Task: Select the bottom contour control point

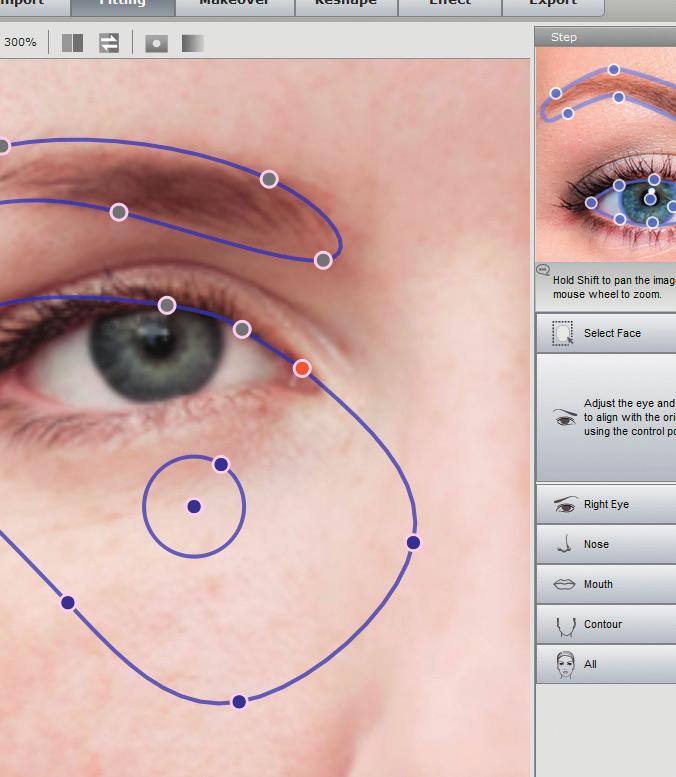Action: [x=239, y=702]
